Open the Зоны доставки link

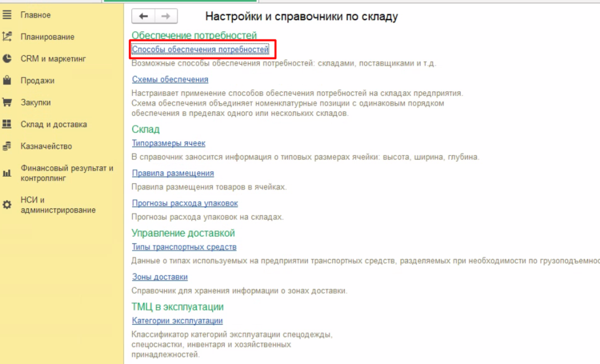coord(160,277)
